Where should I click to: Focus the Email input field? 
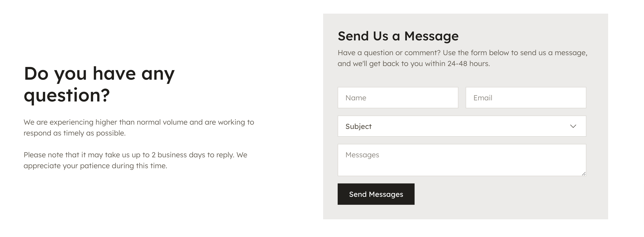click(x=526, y=98)
